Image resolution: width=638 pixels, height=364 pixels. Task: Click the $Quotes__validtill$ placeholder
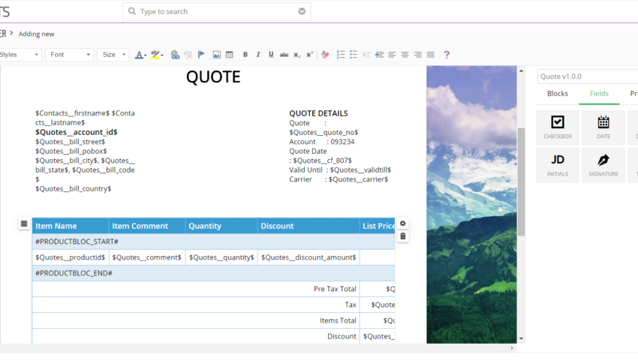click(360, 170)
